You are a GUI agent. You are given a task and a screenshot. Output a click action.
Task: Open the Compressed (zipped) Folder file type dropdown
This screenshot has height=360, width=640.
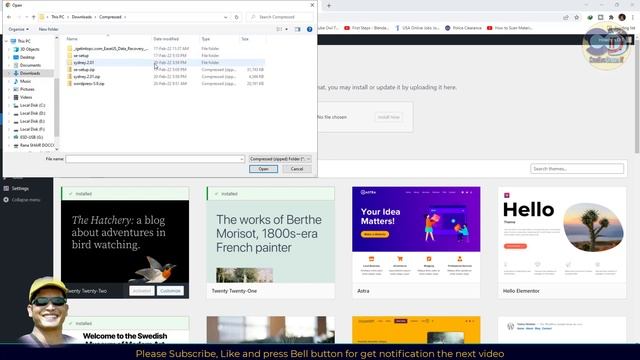point(280,159)
